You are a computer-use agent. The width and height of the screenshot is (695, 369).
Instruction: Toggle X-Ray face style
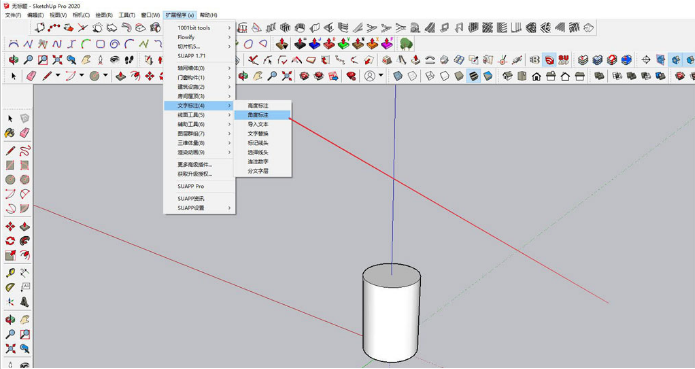click(x=398, y=76)
